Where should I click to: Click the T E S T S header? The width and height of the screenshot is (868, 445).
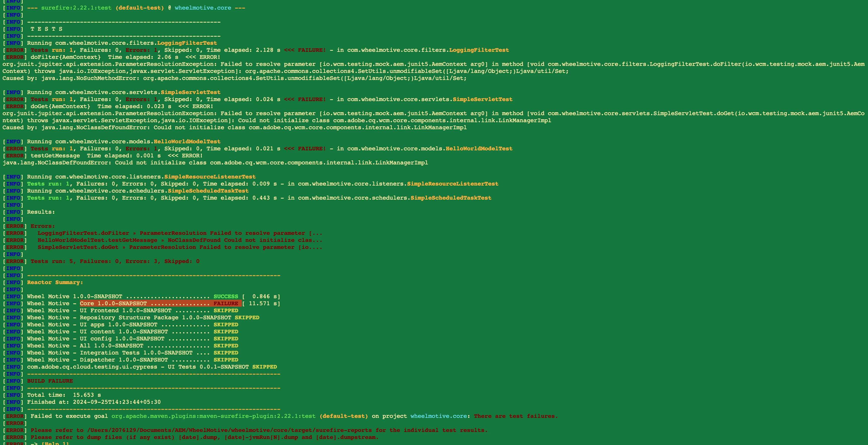[46, 29]
